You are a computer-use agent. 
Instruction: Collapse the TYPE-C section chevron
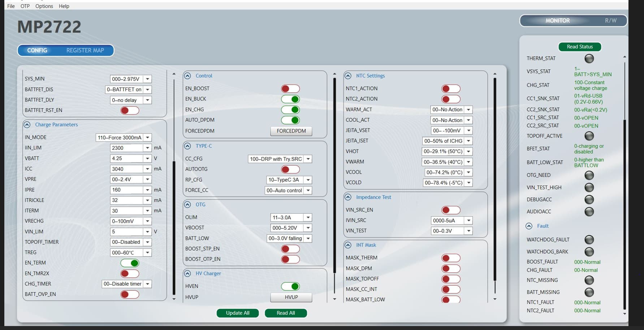tap(187, 146)
